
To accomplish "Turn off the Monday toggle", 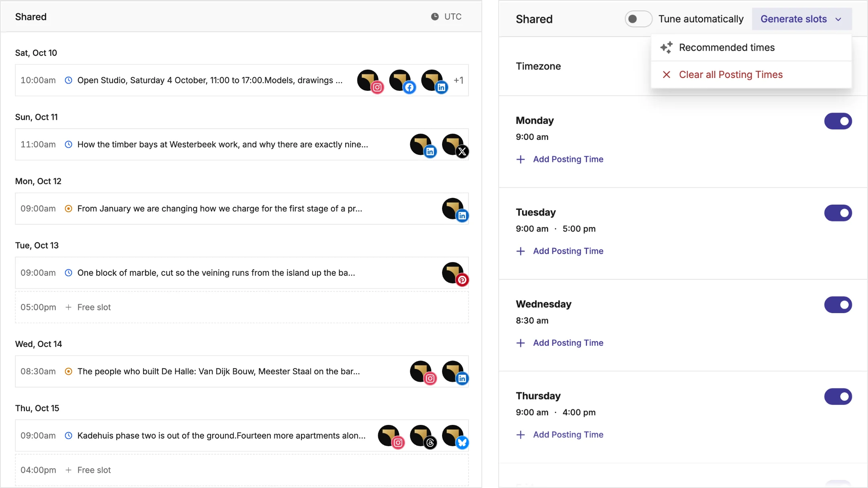I will (838, 121).
